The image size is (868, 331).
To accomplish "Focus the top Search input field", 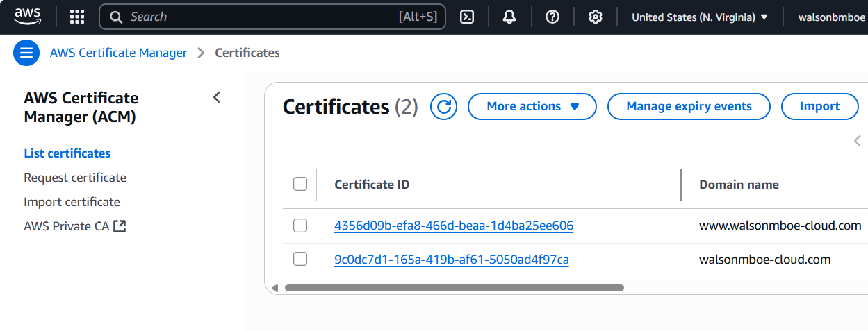I will pyautogui.click(x=272, y=17).
